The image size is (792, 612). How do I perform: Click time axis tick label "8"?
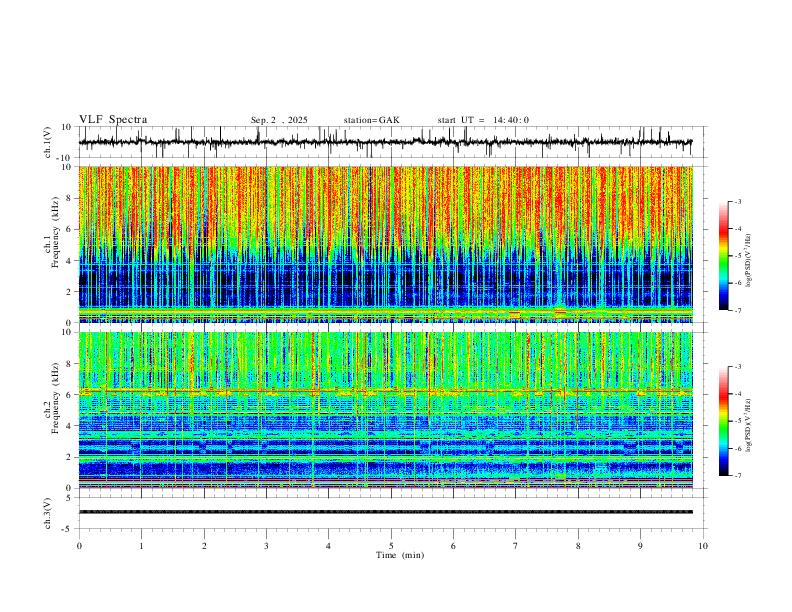(578, 546)
